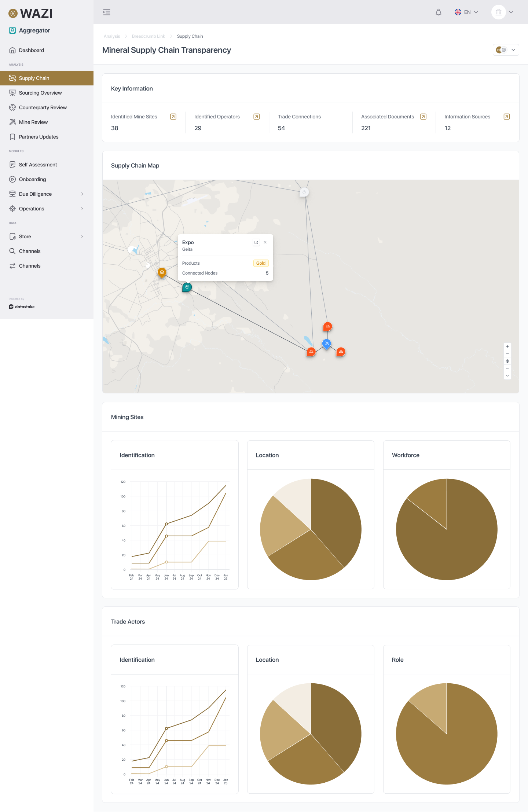The width and height of the screenshot is (528, 812).
Task: Open Sourcing Overview page
Action: tap(47, 93)
